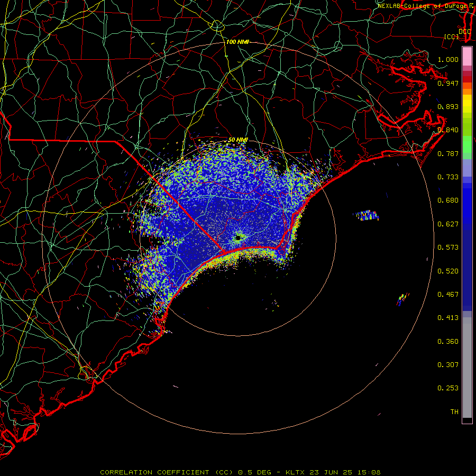Click the 0.360 scale value
Viewport: 476px width, 476px height.
448,342
